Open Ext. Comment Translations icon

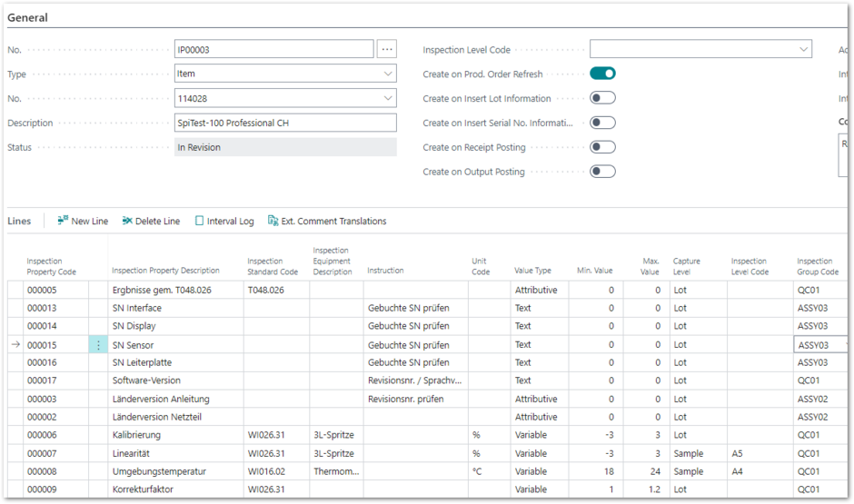[273, 221]
